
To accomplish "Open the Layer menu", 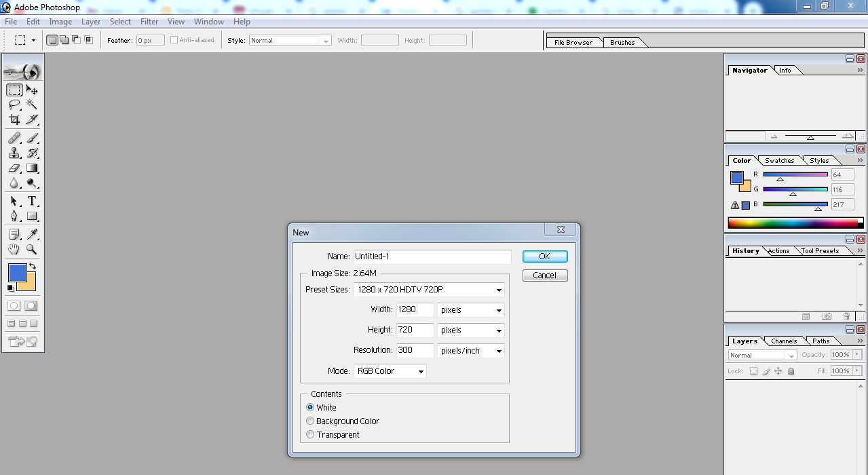I will pos(91,22).
